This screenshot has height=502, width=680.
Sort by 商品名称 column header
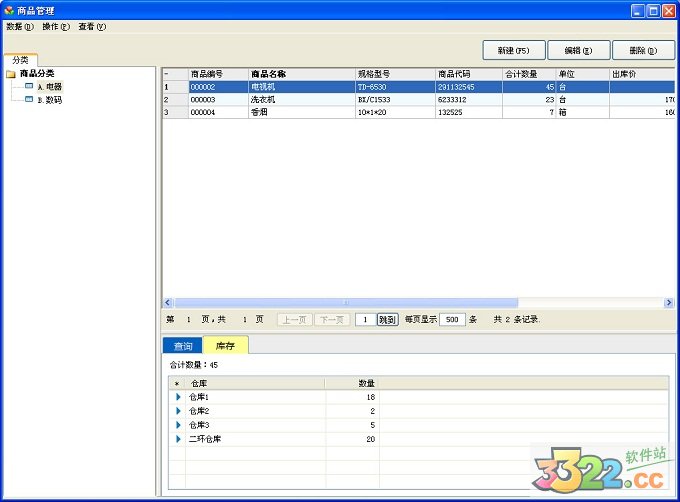pos(302,74)
